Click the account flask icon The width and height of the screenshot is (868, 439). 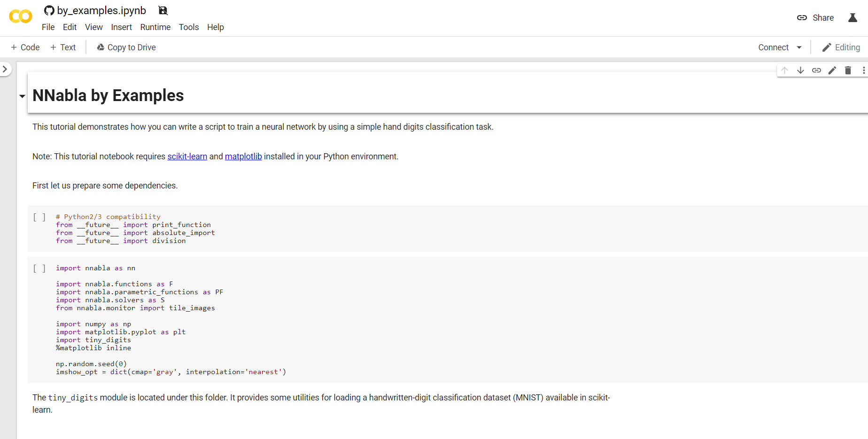(852, 18)
